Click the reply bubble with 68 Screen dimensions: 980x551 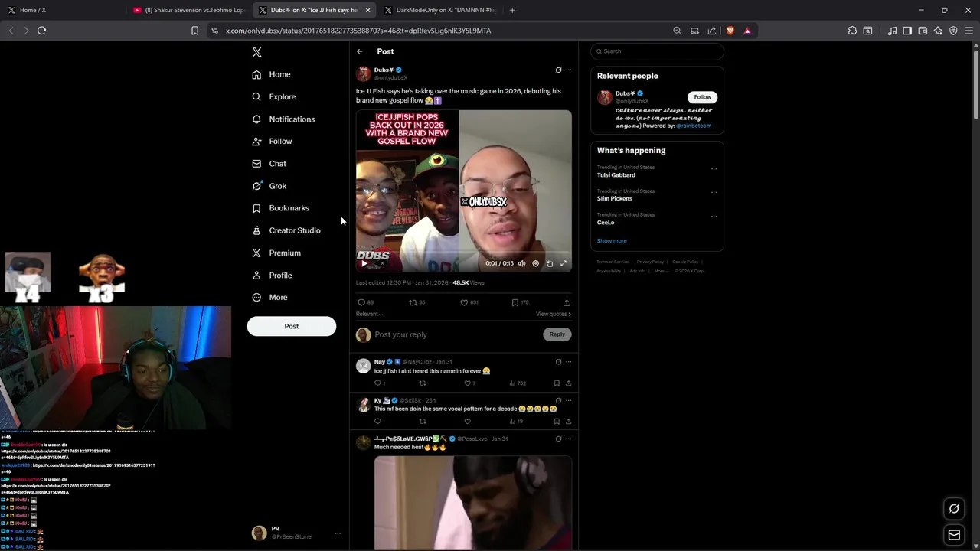365,302
